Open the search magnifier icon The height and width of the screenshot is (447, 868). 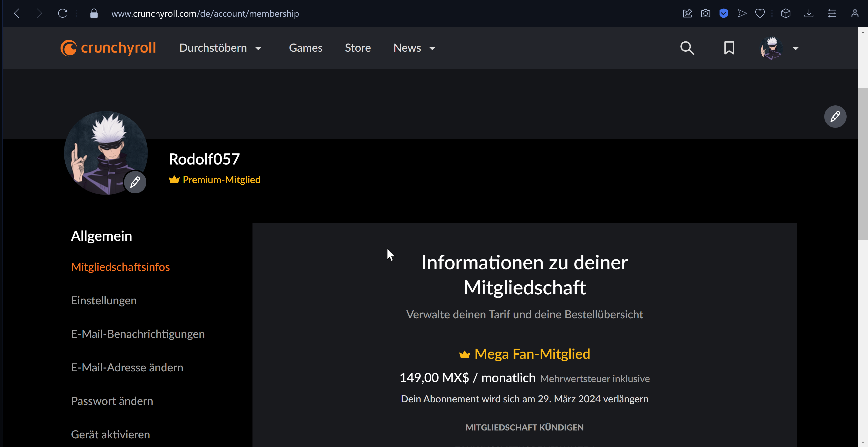coord(687,48)
